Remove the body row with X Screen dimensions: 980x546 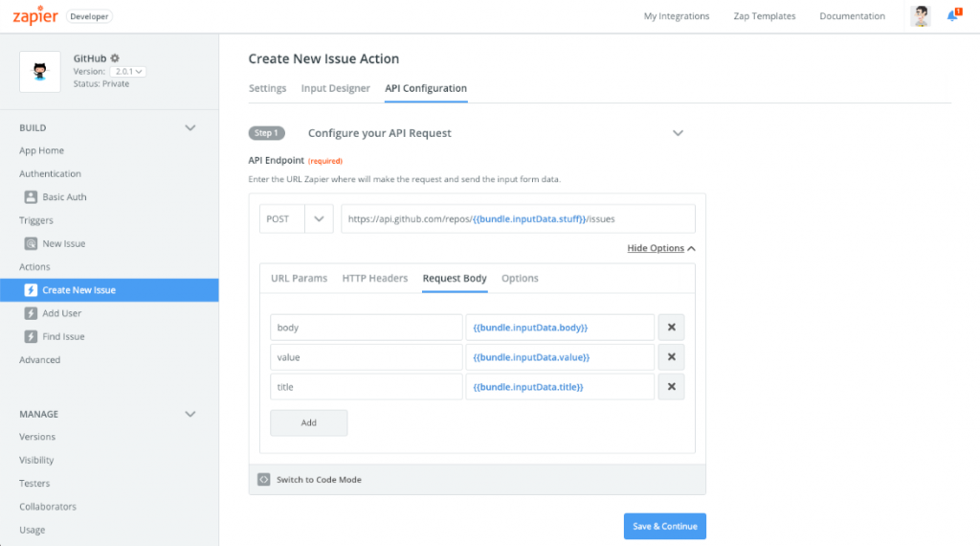[x=671, y=327]
